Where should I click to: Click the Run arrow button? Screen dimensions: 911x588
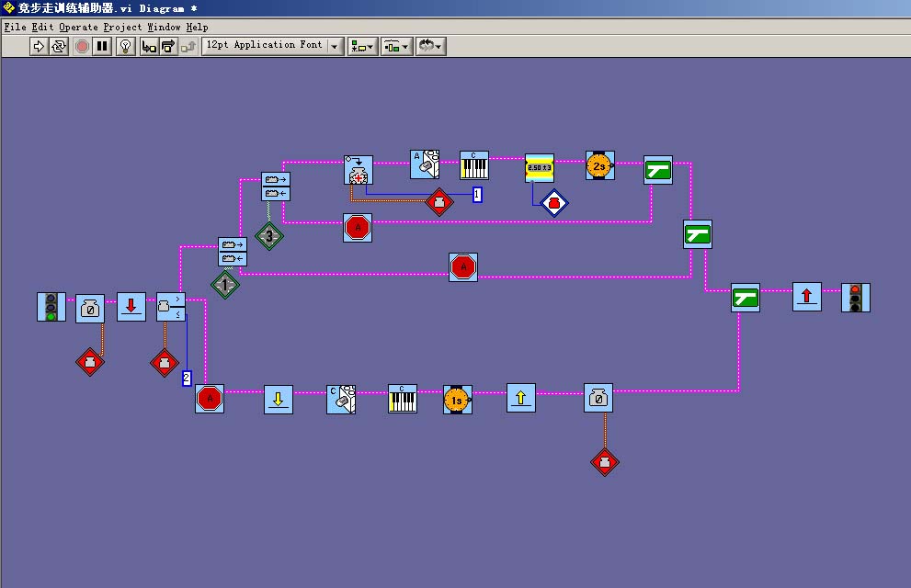[39, 46]
